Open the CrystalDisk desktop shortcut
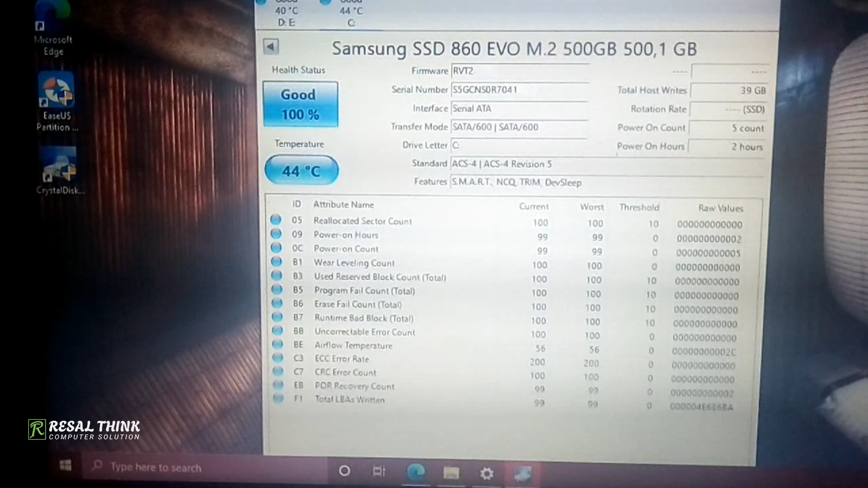868x488 pixels. pos(60,172)
